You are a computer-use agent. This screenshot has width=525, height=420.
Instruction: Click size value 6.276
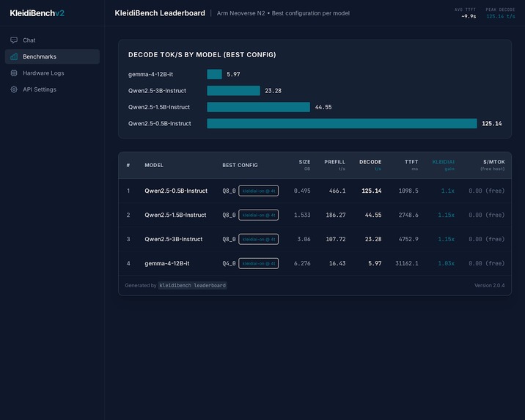(x=302, y=263)
